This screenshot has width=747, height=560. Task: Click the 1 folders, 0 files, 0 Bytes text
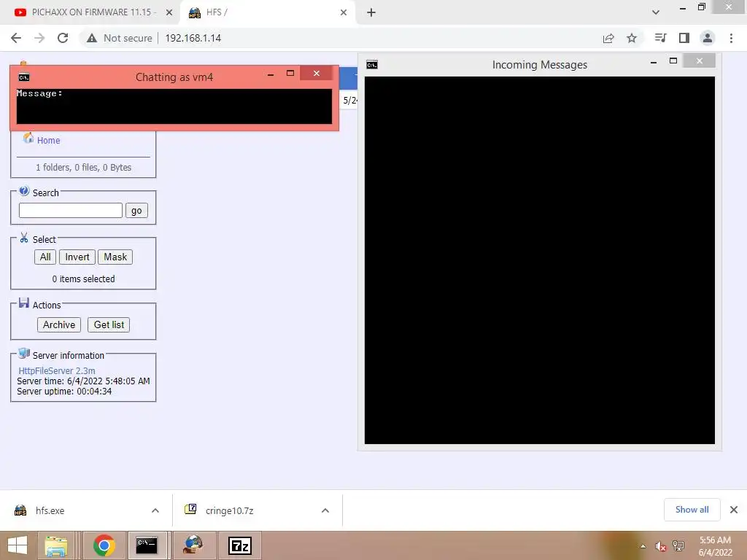83,168
